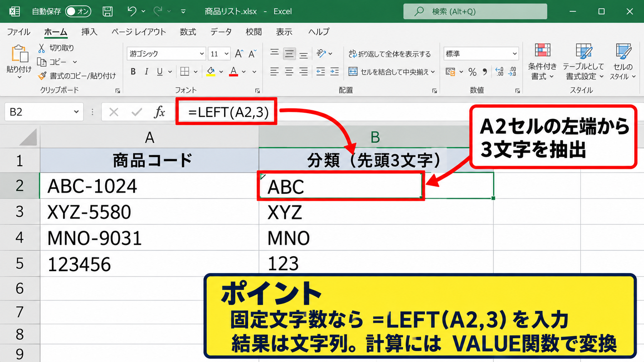The image size is (644, 362).
Task: Toggle Bold formatting
Action: pyautogui.click(x=133, y=72)
